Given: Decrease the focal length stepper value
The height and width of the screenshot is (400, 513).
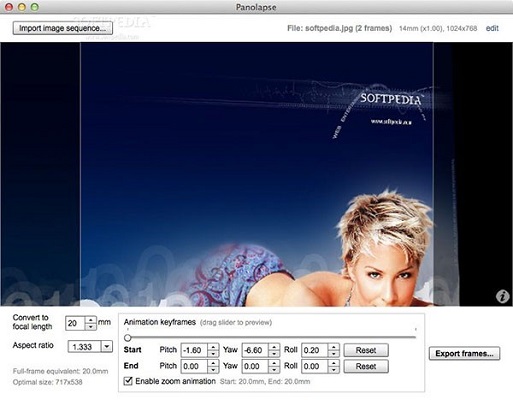Looking at the screenshot, I should tap(90, 327).
